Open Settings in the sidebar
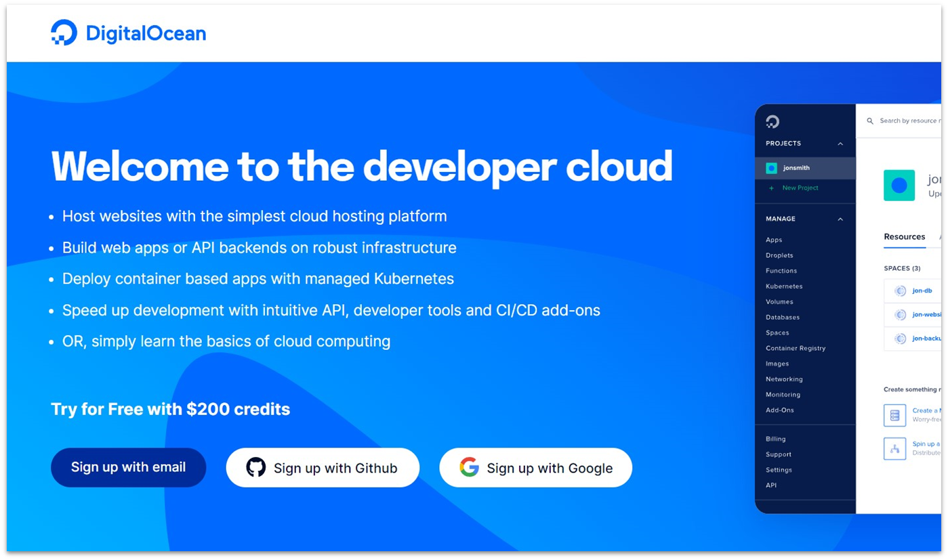 point(779,470)
